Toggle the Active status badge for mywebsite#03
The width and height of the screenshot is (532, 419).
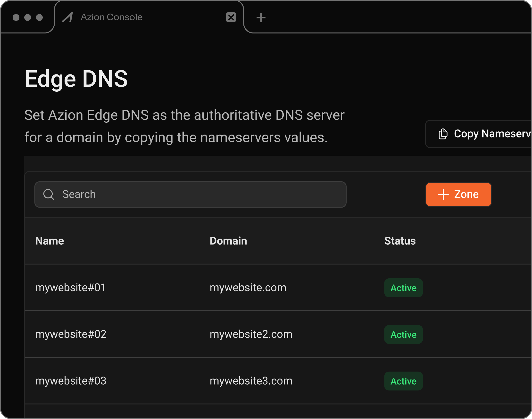403,381
